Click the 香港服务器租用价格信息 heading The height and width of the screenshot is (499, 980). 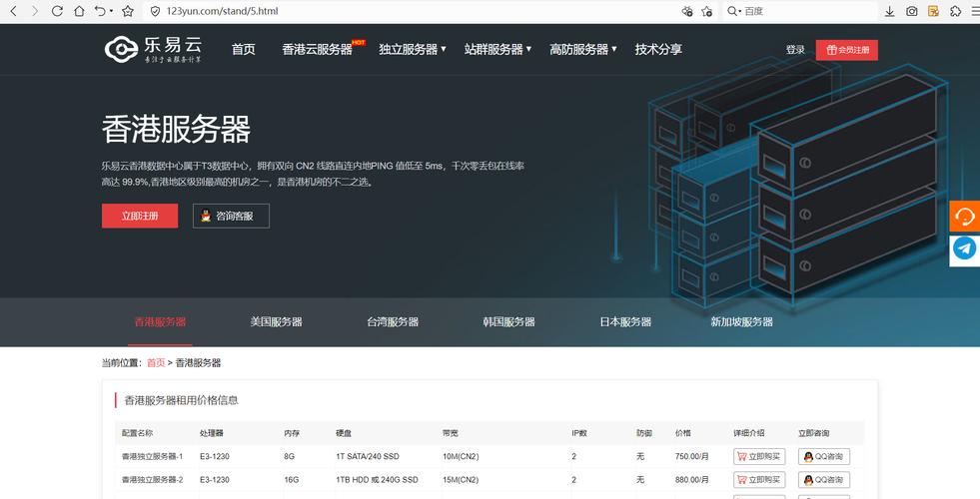click(x=181, y=400)
